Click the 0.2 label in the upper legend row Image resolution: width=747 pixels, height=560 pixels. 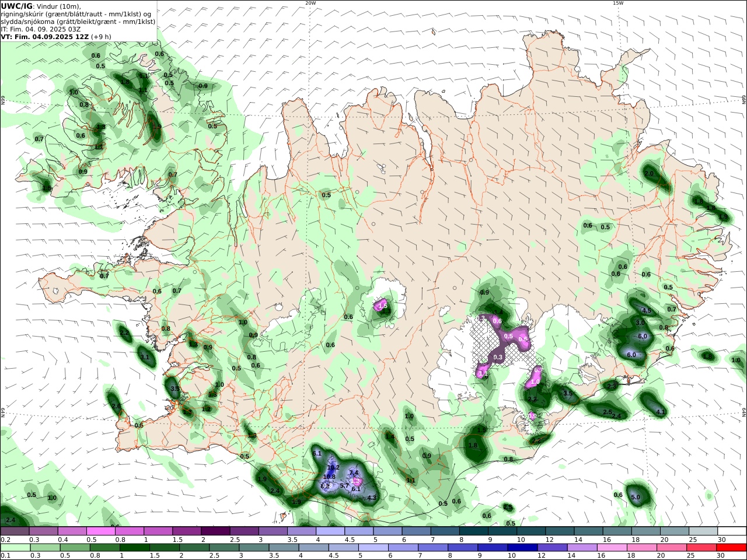point(5,540)
